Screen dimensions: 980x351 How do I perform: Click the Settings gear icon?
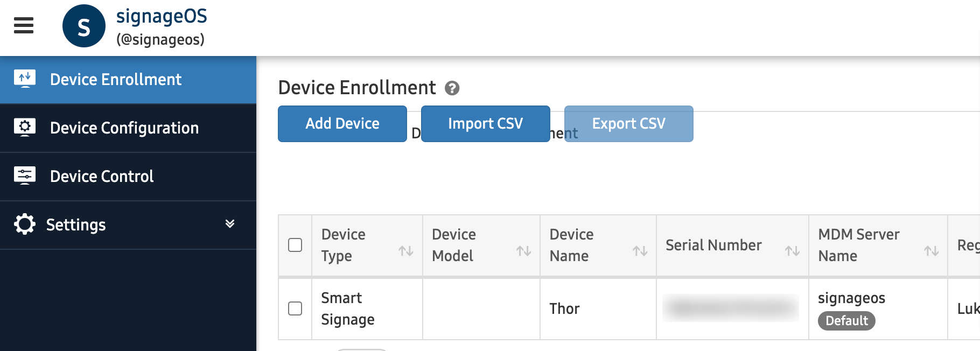coord(25,224)
